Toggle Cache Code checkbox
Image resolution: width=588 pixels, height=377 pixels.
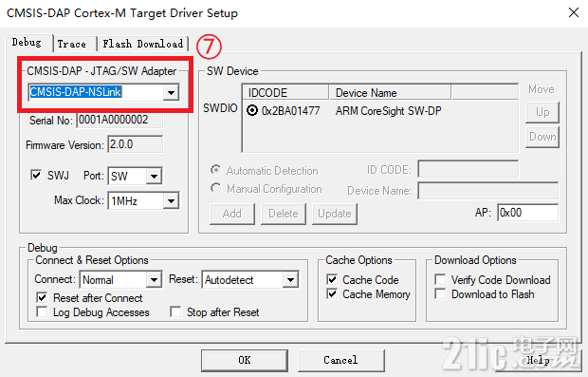(332, 280)
